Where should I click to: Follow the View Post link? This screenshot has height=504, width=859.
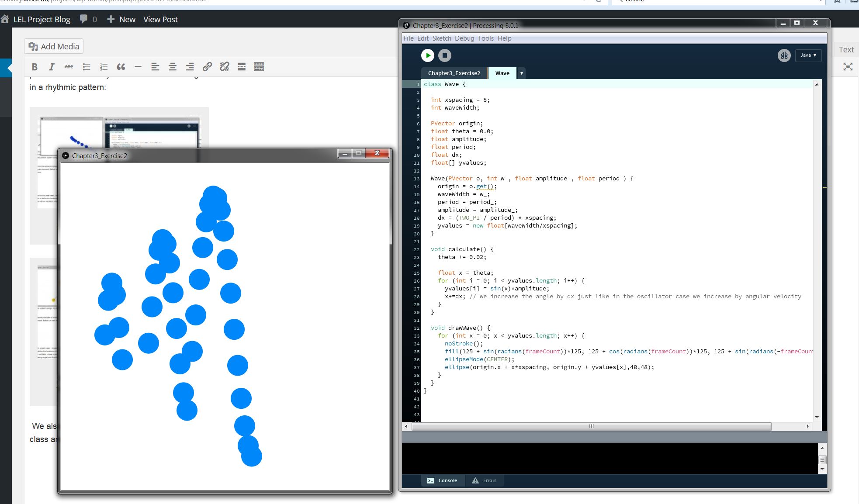coord(160,19)
